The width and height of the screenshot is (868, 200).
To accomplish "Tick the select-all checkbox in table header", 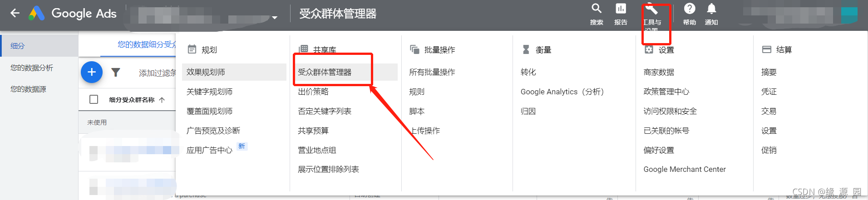I will click(94, 99).
